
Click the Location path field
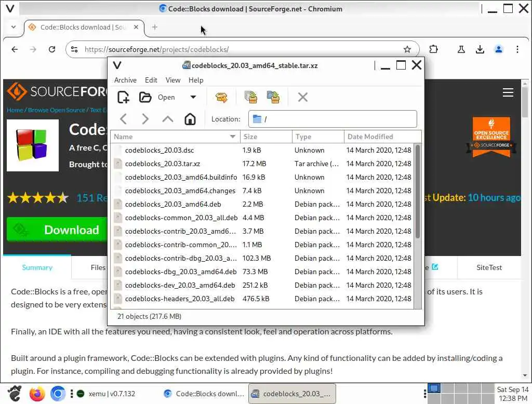point(332,119)
